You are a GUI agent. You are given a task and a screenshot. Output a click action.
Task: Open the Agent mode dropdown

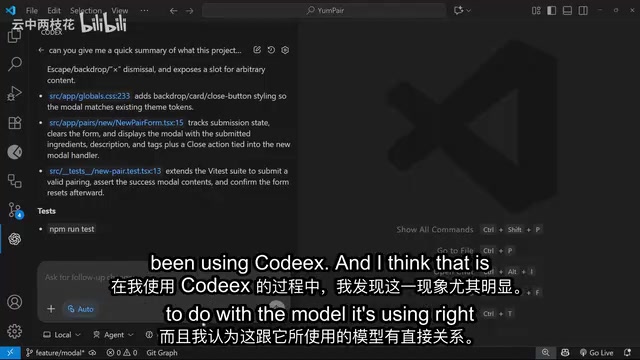coord(113,335)
